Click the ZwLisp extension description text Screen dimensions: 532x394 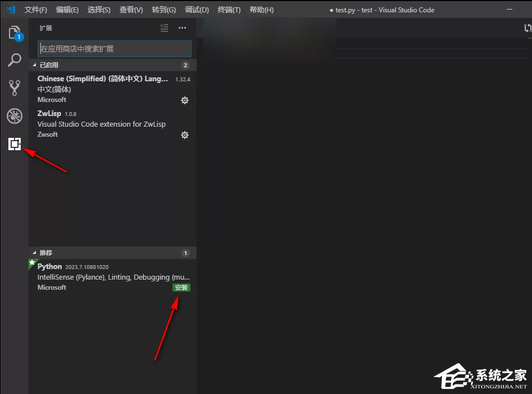101,124
